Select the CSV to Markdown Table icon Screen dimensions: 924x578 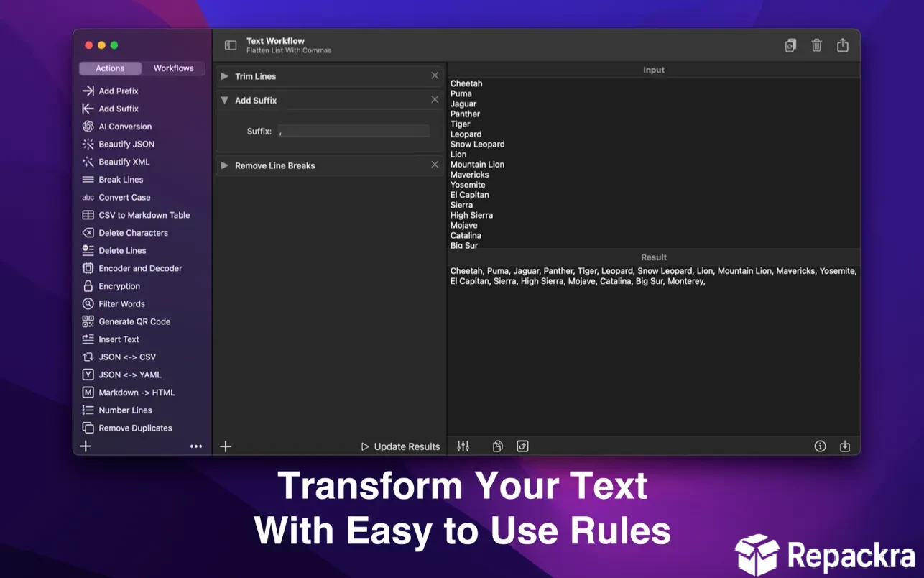pyautogui.click(x=88, y=215)
